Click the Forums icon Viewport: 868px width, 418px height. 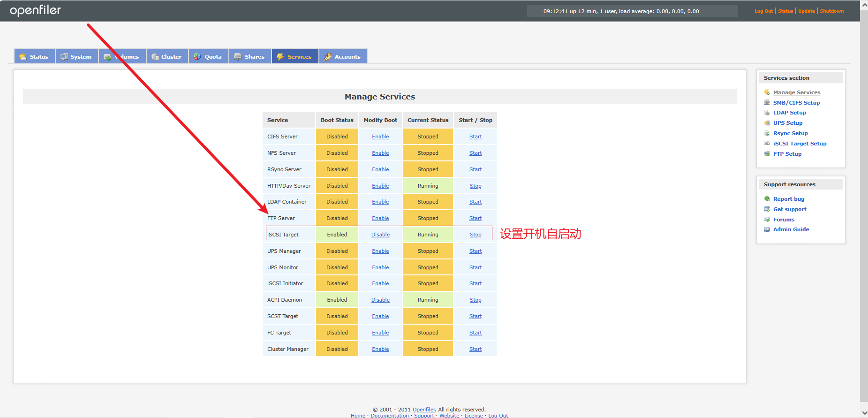point(767,220)
